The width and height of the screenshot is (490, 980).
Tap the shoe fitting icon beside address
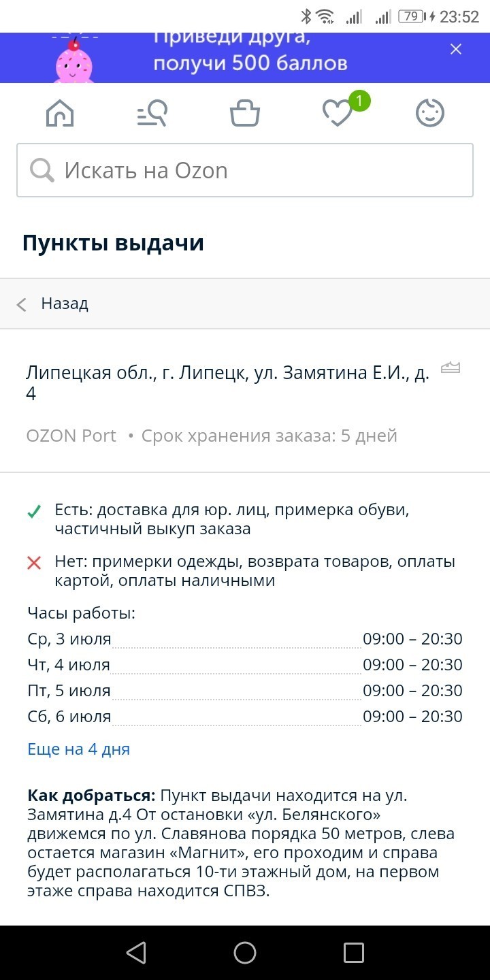[451, 368]
